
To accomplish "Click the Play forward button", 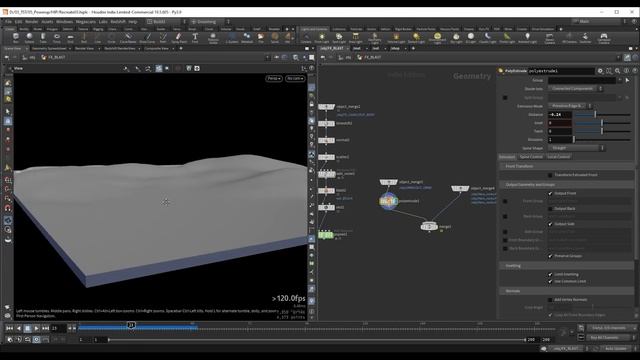I will [x=36, y=328].
